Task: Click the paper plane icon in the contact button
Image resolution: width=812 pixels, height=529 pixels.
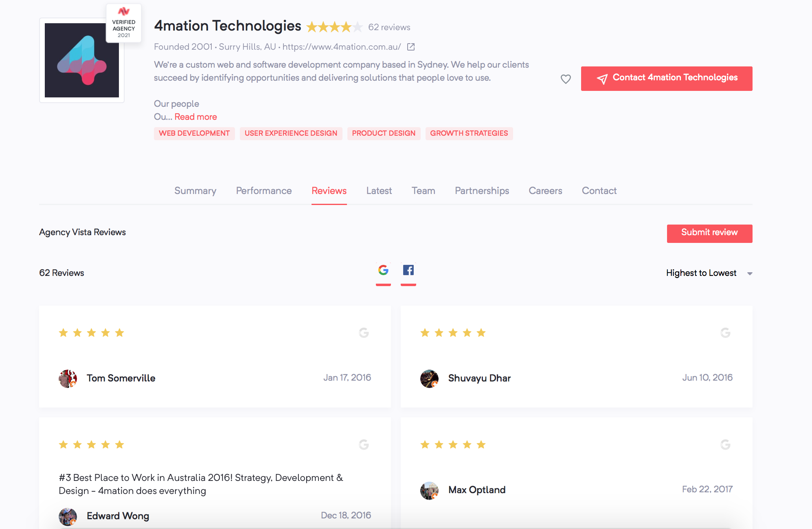Action: point(602,78)
